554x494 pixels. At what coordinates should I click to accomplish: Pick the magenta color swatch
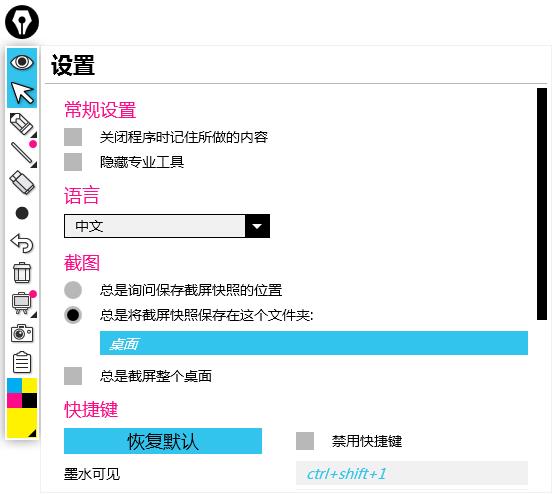pyautogui.click(x=14, y=401)
